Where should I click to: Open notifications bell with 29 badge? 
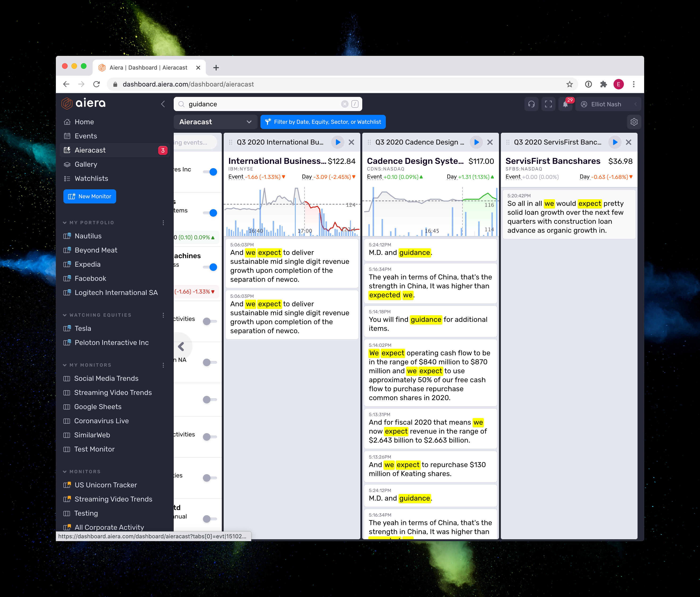pyautogui.click(x=566, y=104)
